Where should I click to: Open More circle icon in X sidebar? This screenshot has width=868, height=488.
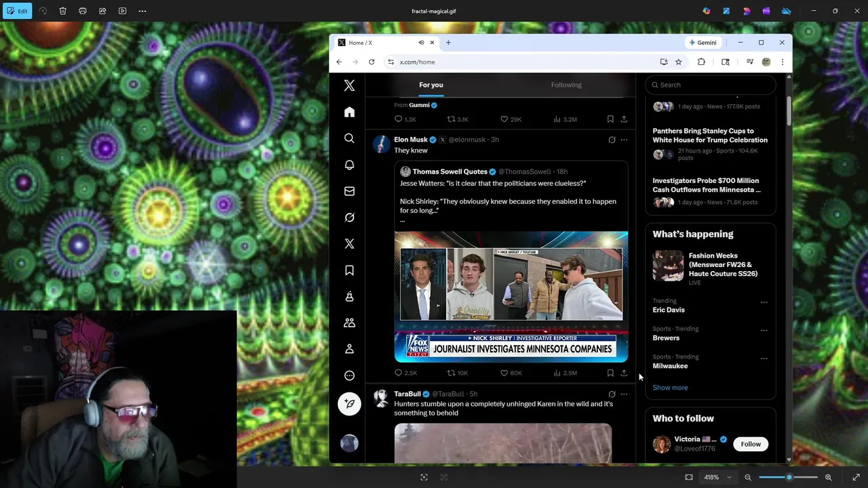click(349, 375)
